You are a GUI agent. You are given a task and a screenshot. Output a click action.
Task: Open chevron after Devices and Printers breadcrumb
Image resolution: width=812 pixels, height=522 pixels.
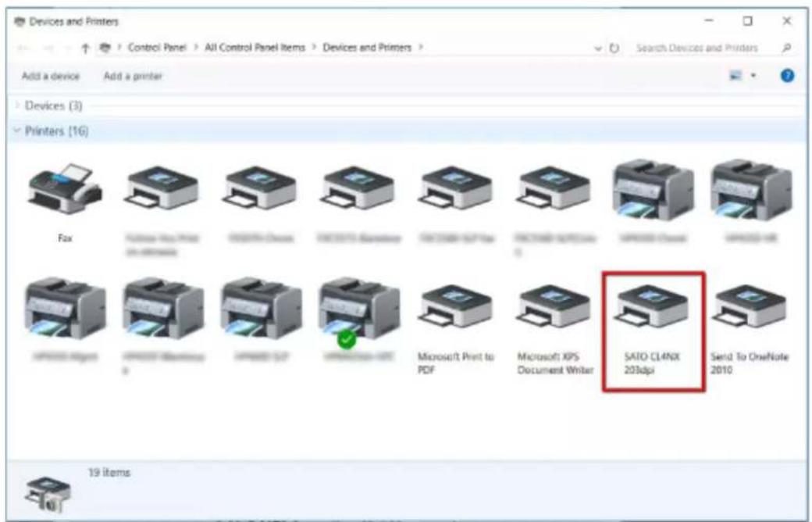pyautogui.click(x=421, y=47)
